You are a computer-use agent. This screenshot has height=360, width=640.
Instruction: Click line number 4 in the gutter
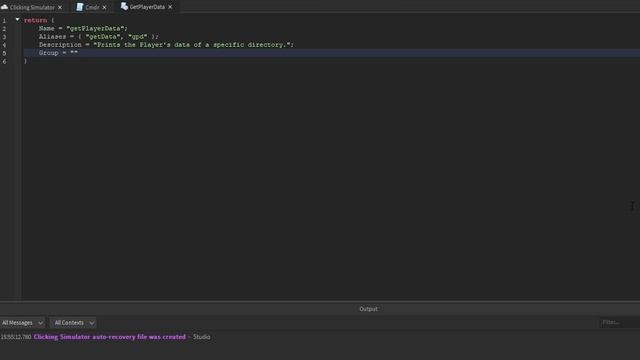point(4,45)
